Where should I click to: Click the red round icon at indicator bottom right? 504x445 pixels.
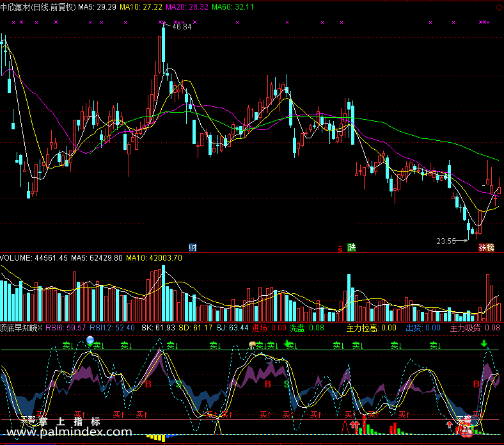(x=466, y=433)
